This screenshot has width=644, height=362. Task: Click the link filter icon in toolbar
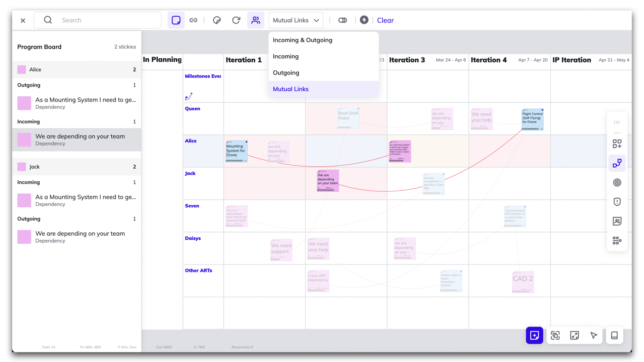pos(193,20)
